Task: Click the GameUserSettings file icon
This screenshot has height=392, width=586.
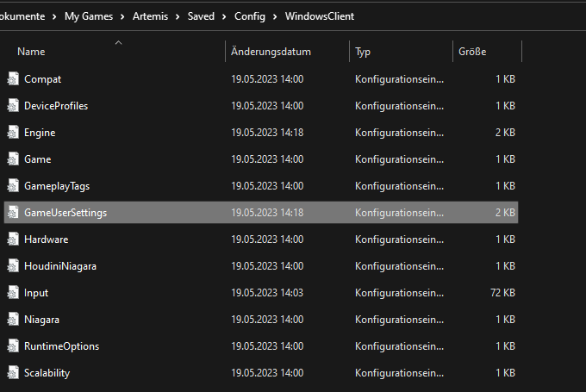Action: pos(13,213)
